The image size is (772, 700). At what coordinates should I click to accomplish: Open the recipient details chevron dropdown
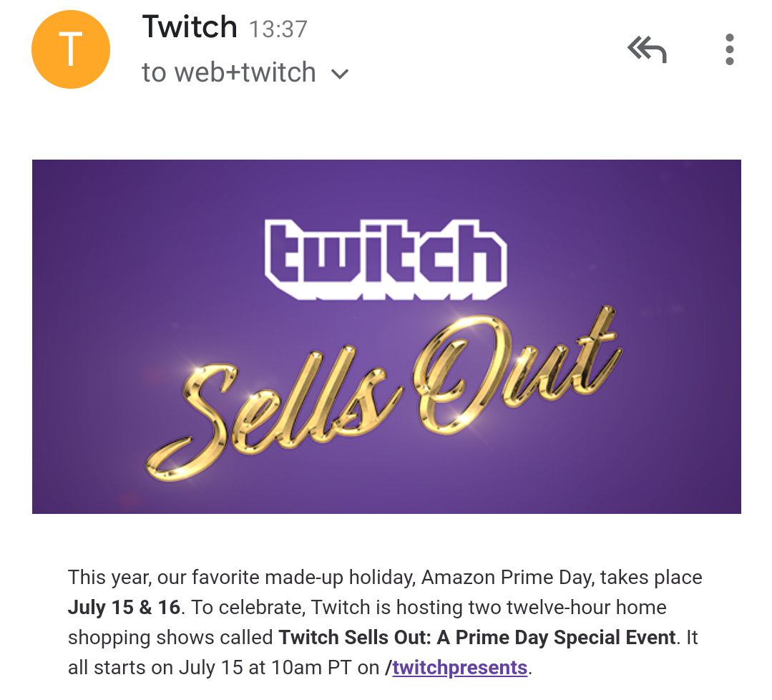pos(339,73)
